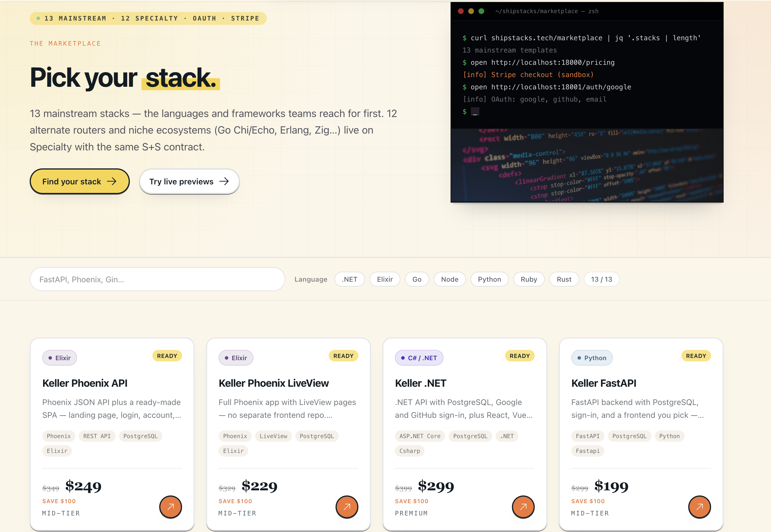Click the red terminal window dot

click(461, 11)
